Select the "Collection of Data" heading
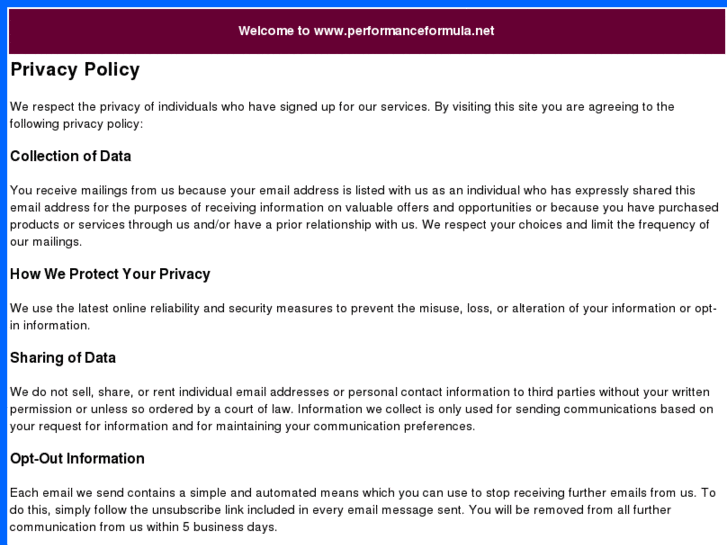727x545 pixels. (x=70, y=156)
